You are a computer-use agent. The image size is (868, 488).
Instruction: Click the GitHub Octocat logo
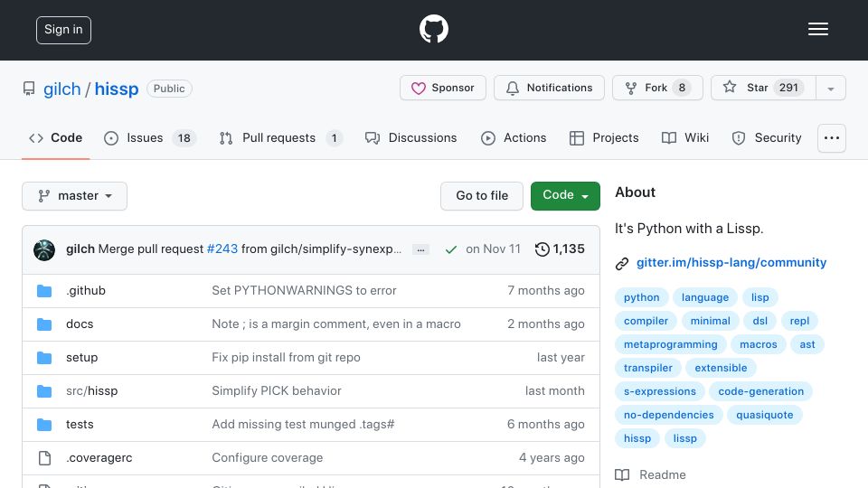click(433, 29)
